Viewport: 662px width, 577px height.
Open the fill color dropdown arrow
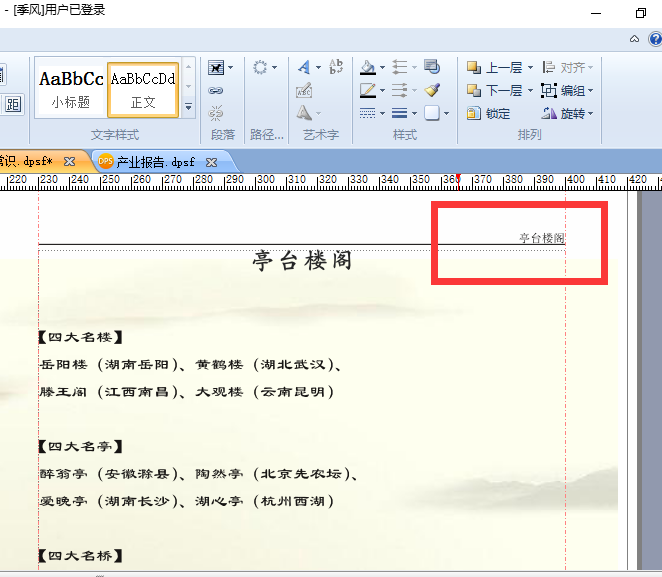click(x=383, y=68)
